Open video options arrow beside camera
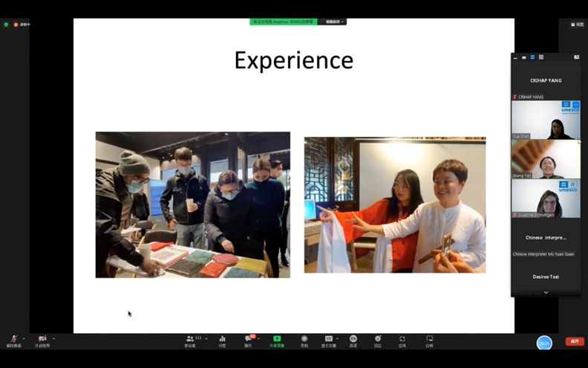Image resolution: width=588 pixels, height=368 pixels. [x=54, y=339]
